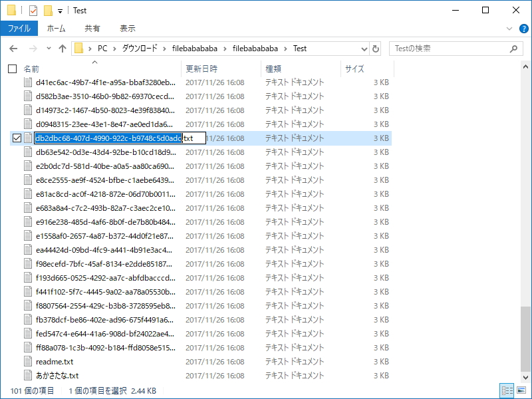Click PC in the address path

102,49
